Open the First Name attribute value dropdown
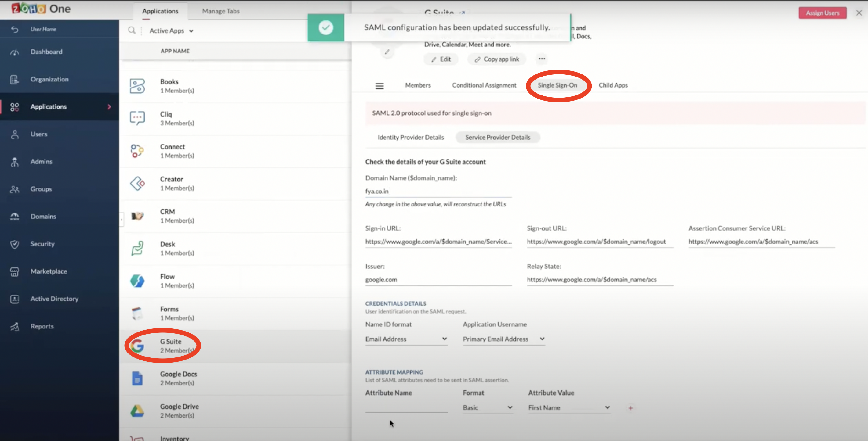 coord(569,408)
